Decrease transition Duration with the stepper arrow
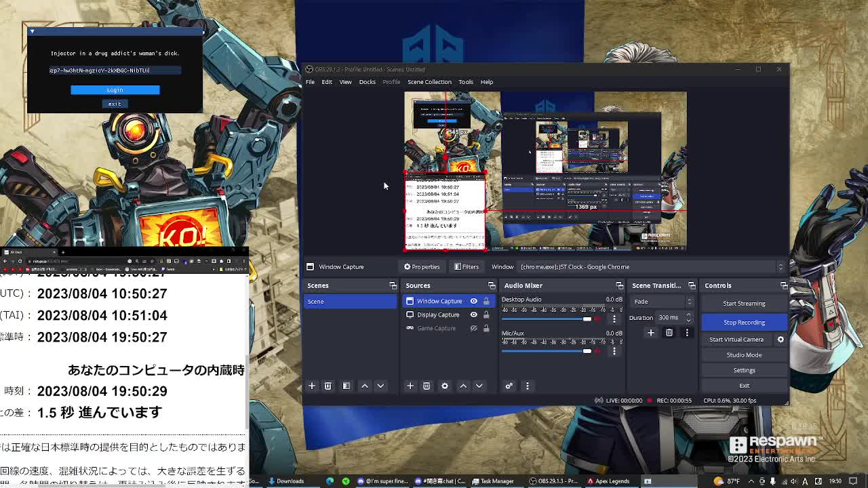Viewport: 868px width, 488px height. tap(689, 320)
